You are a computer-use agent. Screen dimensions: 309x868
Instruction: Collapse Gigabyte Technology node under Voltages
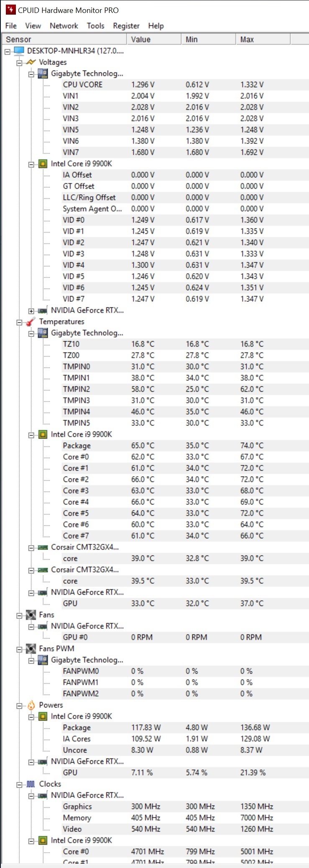point(31,74)
